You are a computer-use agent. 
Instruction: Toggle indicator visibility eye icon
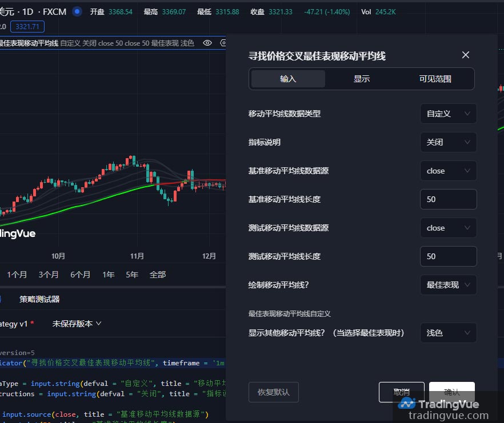click(207, 43)
